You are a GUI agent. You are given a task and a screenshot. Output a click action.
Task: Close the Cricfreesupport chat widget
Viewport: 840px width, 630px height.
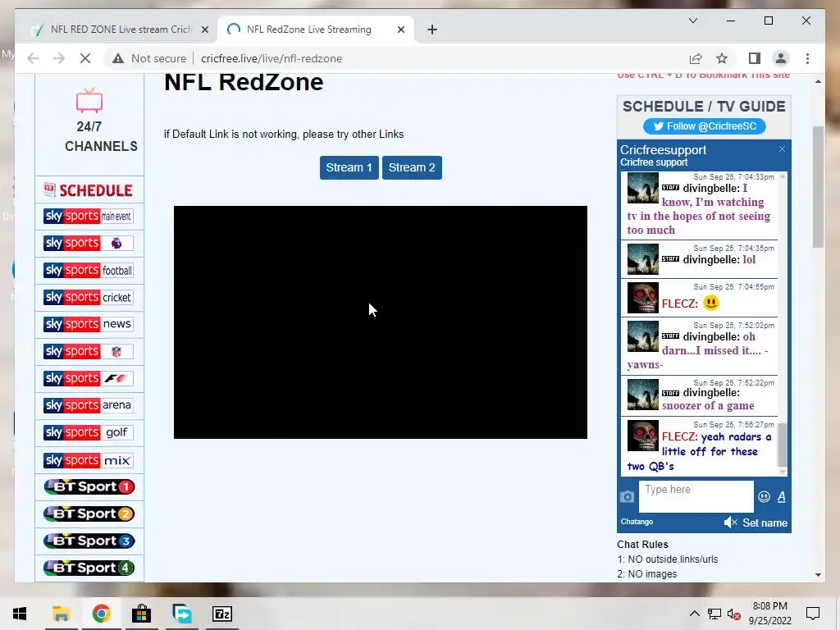(782, 149)
